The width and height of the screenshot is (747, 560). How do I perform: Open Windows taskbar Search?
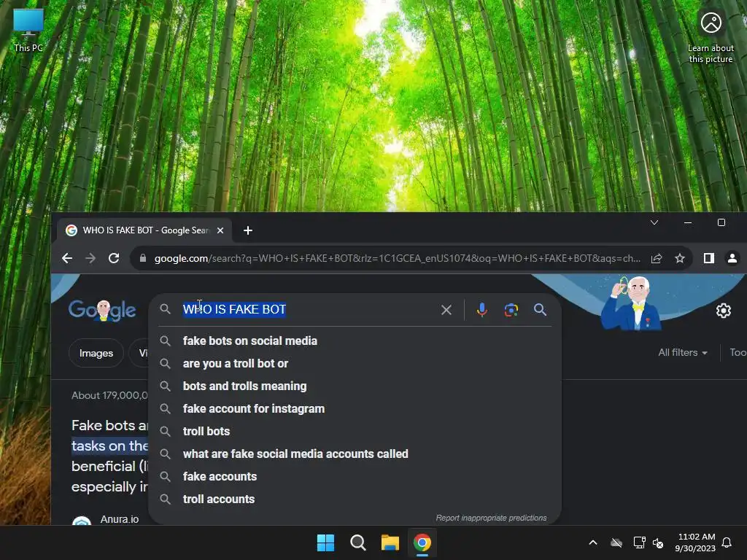[357, 542]
